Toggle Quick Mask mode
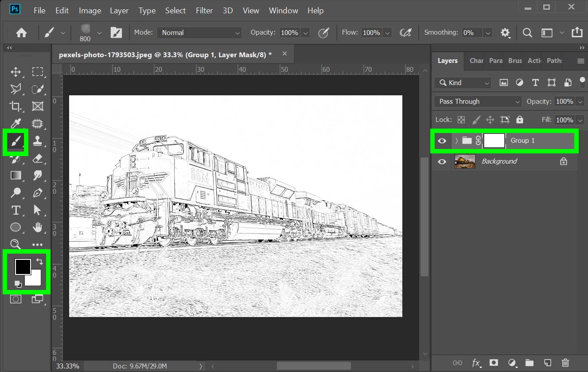 16,299
